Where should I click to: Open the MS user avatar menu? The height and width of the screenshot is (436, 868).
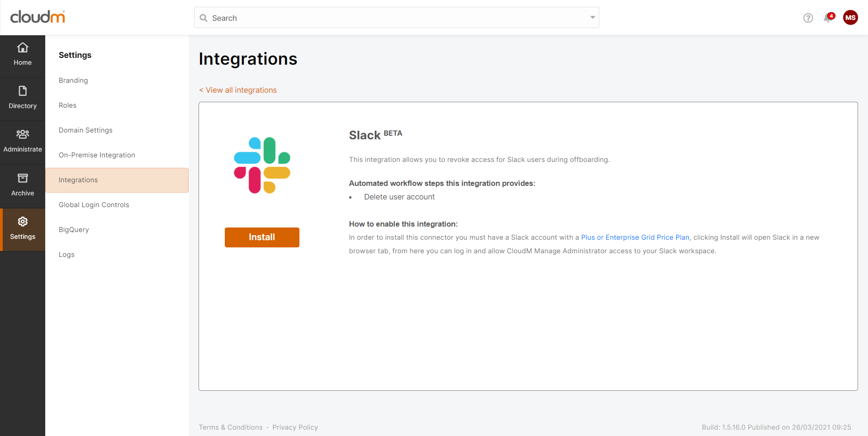[x=850, y=18]
